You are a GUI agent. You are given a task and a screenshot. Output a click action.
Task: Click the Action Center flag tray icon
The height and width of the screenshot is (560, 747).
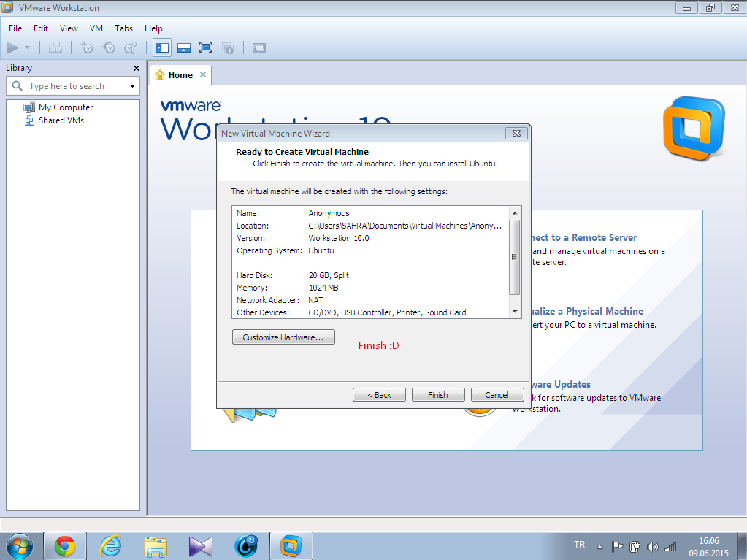coord(617,547)
